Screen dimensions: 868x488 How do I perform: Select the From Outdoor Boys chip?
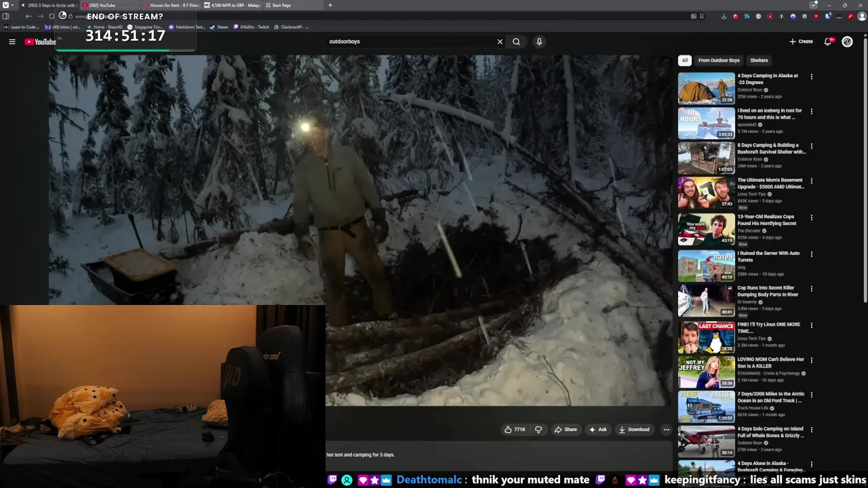click(x=719, y=60)
